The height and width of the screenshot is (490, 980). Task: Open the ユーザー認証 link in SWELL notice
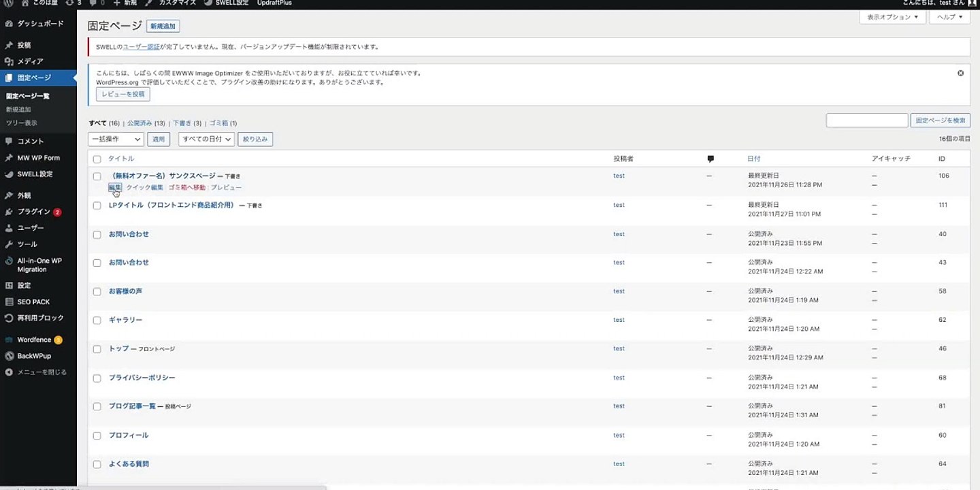[141, 47]
